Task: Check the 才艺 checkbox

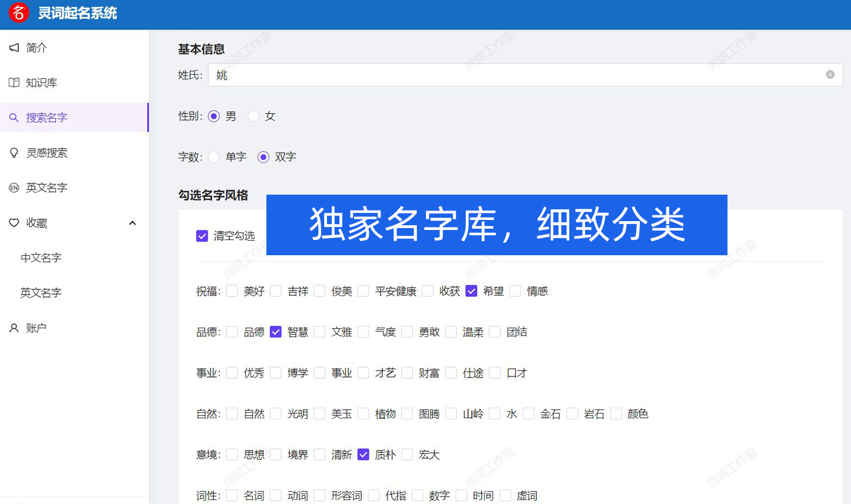Action: pos(363,373)
